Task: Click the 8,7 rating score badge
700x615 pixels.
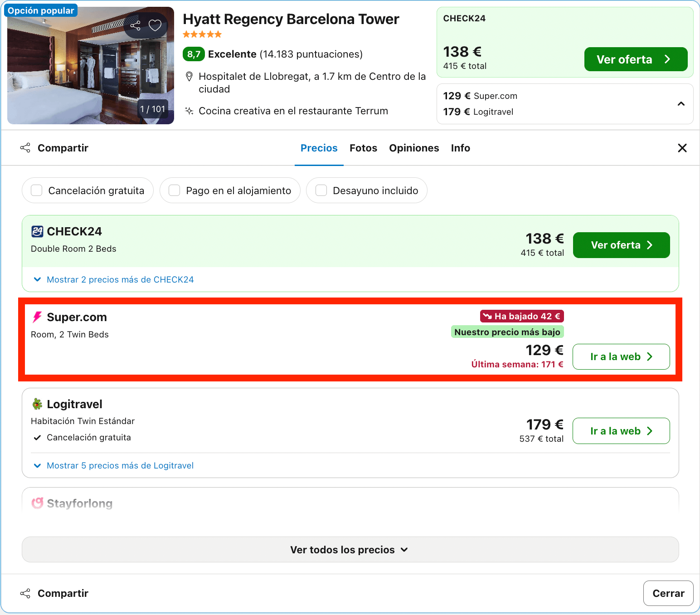Action: coord(194,54)
